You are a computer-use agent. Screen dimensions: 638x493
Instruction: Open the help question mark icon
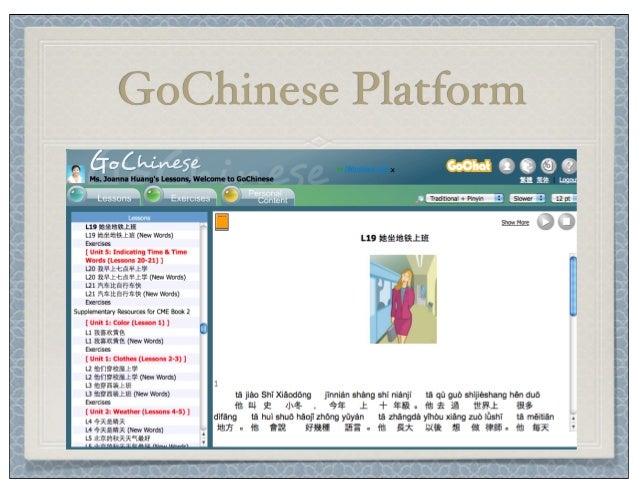pyautogui.click(x=569, y=166)
